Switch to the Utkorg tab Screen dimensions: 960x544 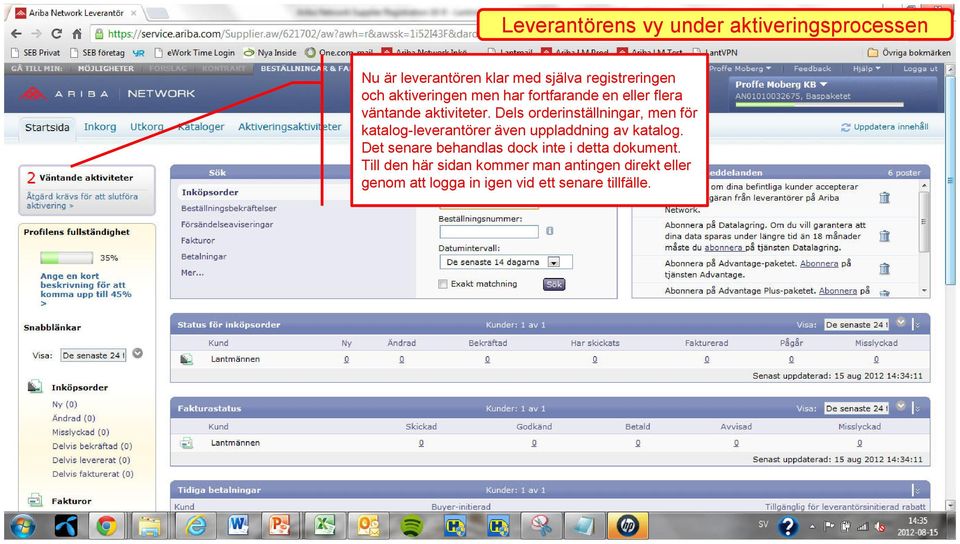(x=146, y=127)
